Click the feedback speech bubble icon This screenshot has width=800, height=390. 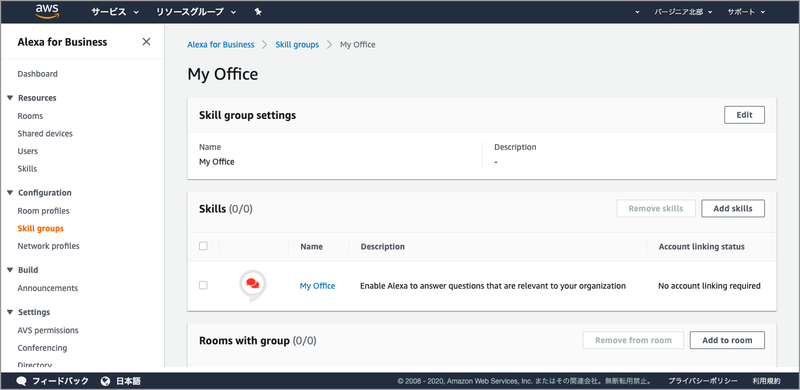tap(21, 381)
